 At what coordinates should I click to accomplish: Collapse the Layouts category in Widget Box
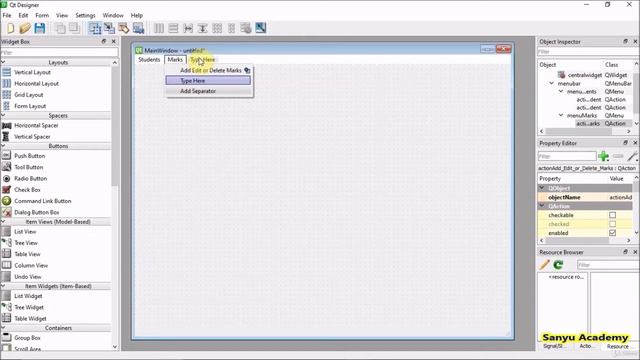coord(3,62)
